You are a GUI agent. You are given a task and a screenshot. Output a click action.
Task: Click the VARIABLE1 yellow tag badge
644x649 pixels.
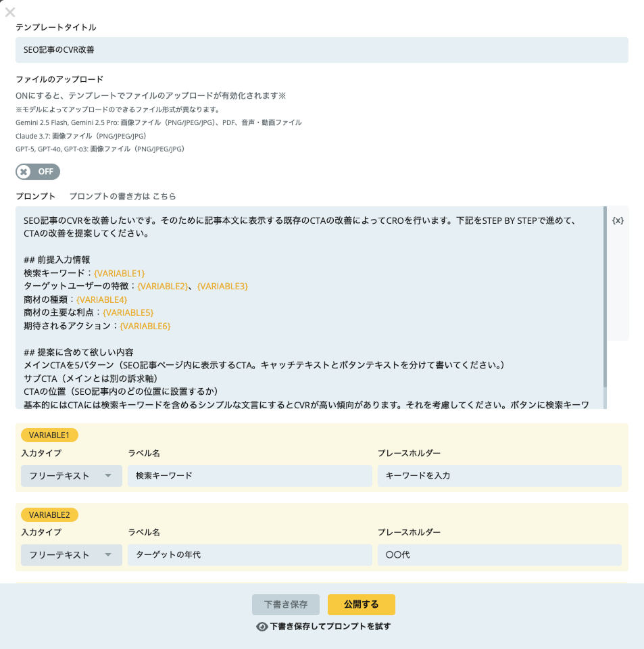49,435
